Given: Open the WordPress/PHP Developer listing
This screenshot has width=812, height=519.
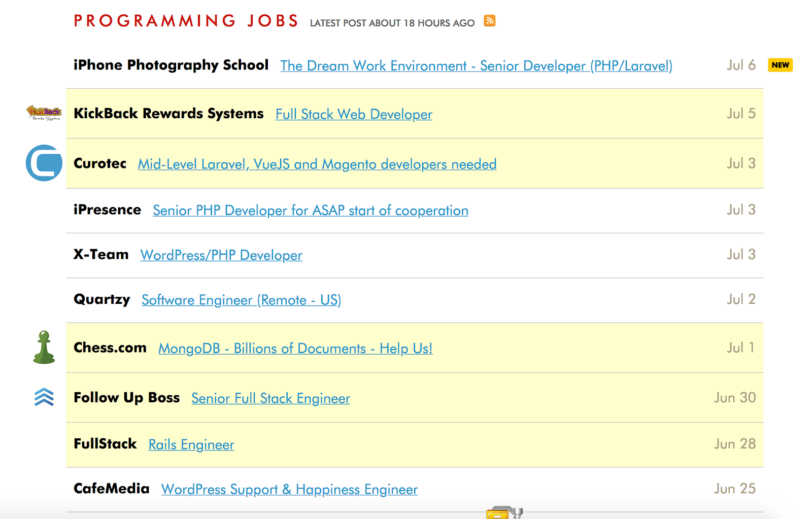Looking at the screenshot, I should pos(221,255).
